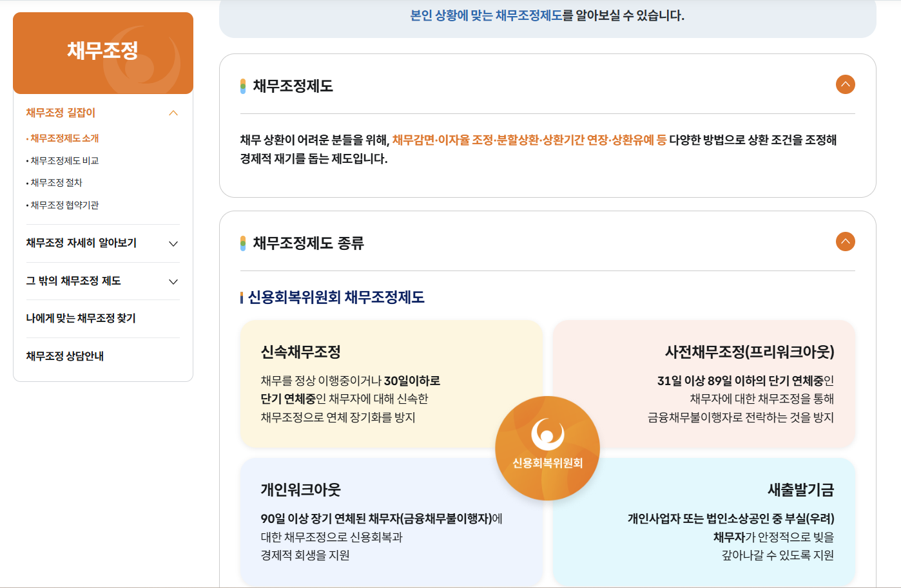Select the 개인워크아웃 card
Image resolution: width=901 pixels, height=588 pixels.
coord(391,522)
